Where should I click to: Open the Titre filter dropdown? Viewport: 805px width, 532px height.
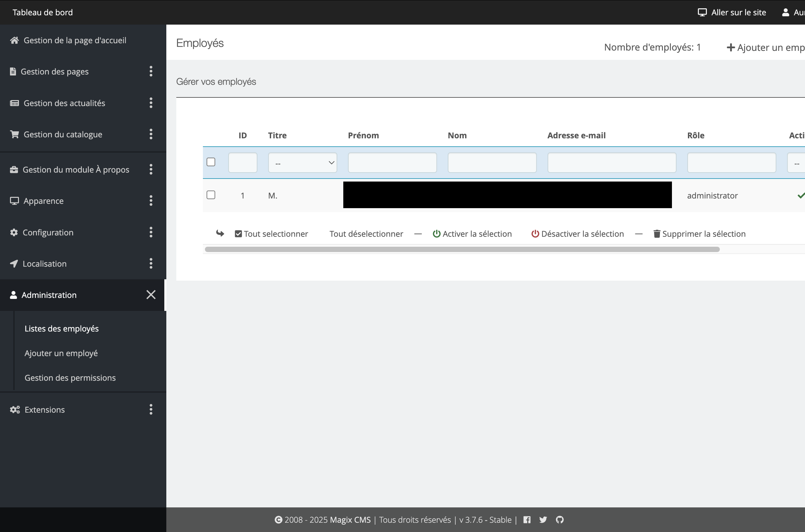pyautogui.click(x=302, y=163)
